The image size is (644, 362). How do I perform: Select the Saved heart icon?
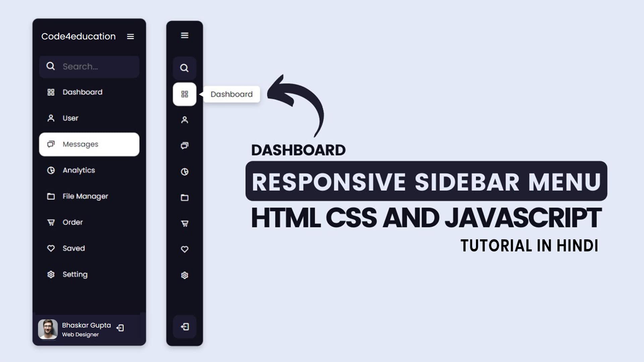(x=50, y=248)
